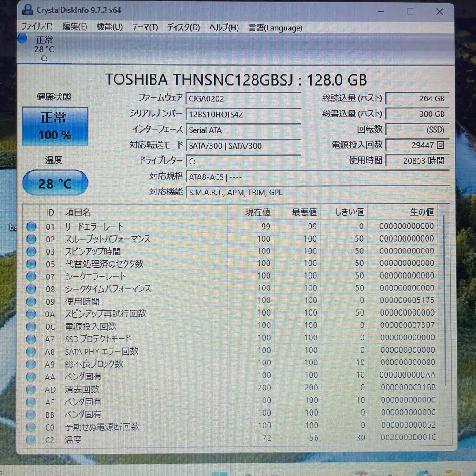Image resolution: width=476 pixels, height=476 pixels.
Task: Open the ファイル(F) menu
Action: (37, 27)
